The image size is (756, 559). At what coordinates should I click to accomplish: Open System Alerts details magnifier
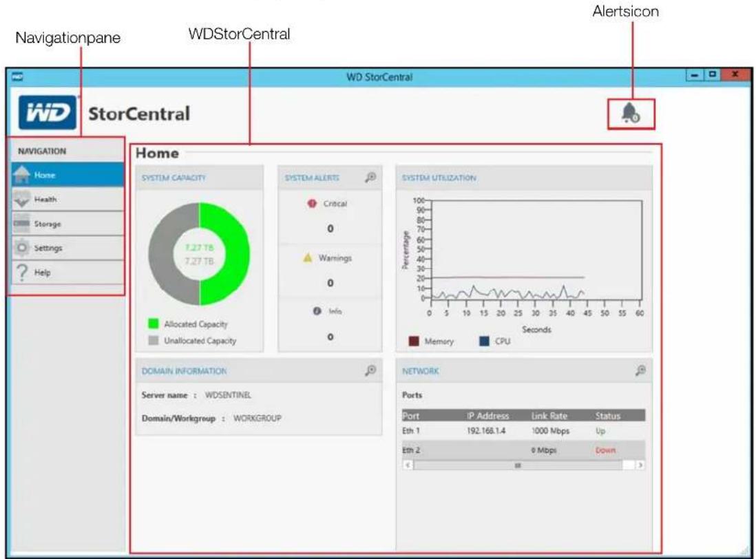[370, 178]
